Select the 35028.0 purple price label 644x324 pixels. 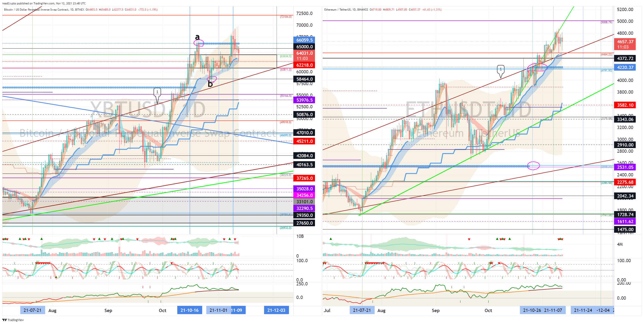coord(304,189)
